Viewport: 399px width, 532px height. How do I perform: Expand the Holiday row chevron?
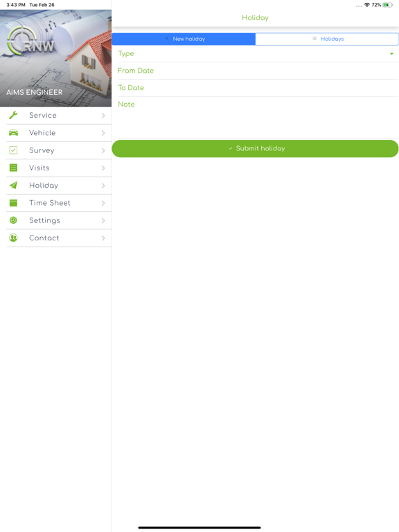tap(103, 186)
